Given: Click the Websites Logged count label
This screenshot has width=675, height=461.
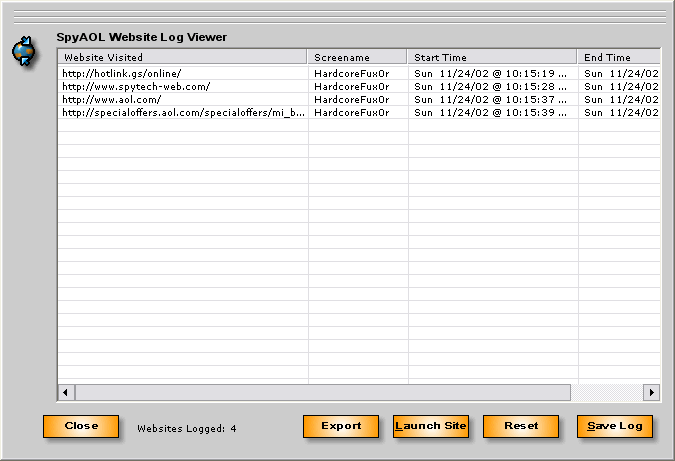Looking at the screenshot, I should click(186, 427).
